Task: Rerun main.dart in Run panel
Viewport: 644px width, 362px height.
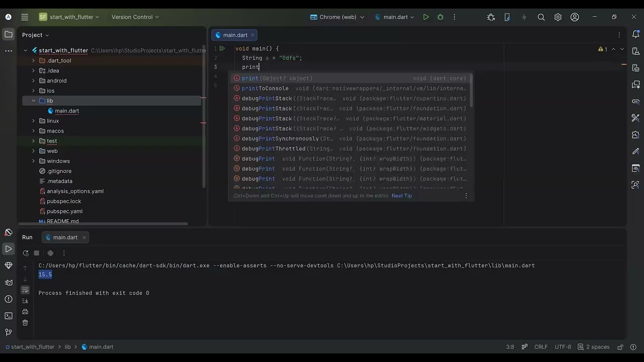Action: point(26,253)
